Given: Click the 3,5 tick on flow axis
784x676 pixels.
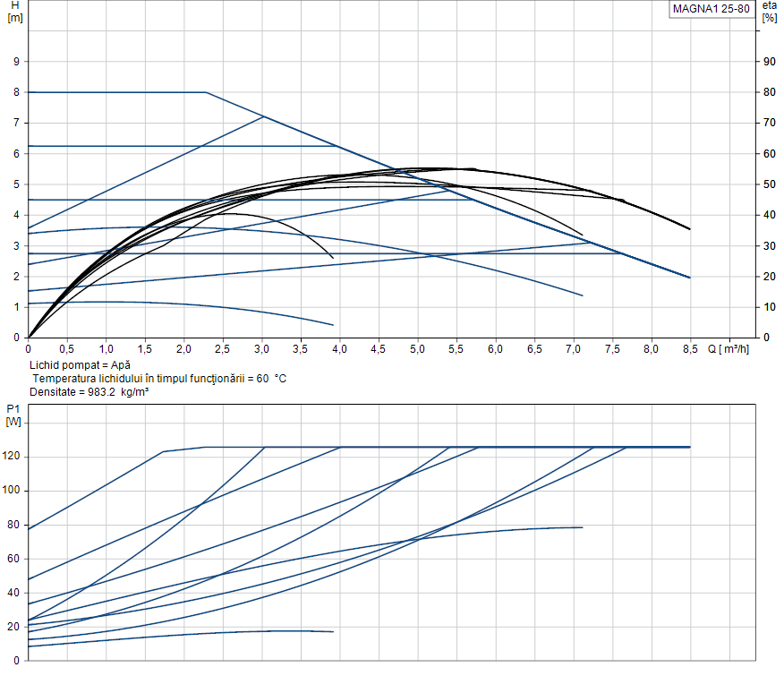Looking at the screenshot, I should [301, 348].
